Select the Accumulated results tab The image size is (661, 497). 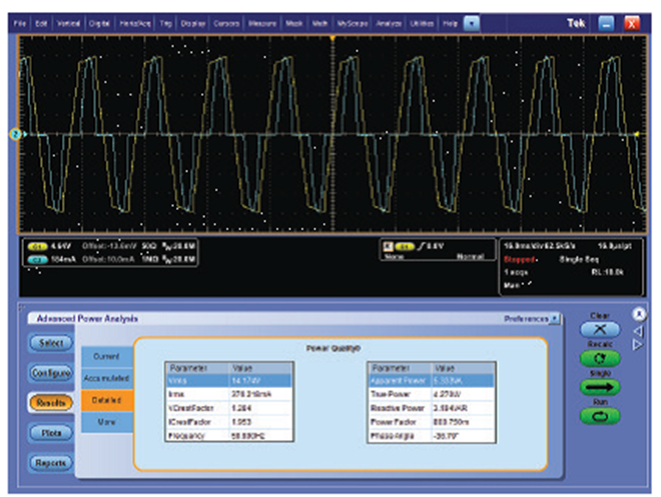point(107,378)
